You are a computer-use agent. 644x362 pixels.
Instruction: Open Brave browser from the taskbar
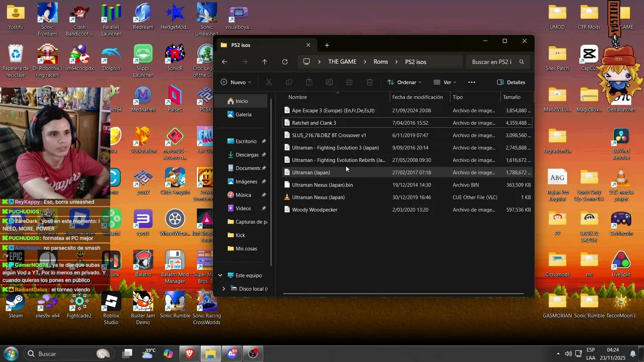[x=189, y=353]
